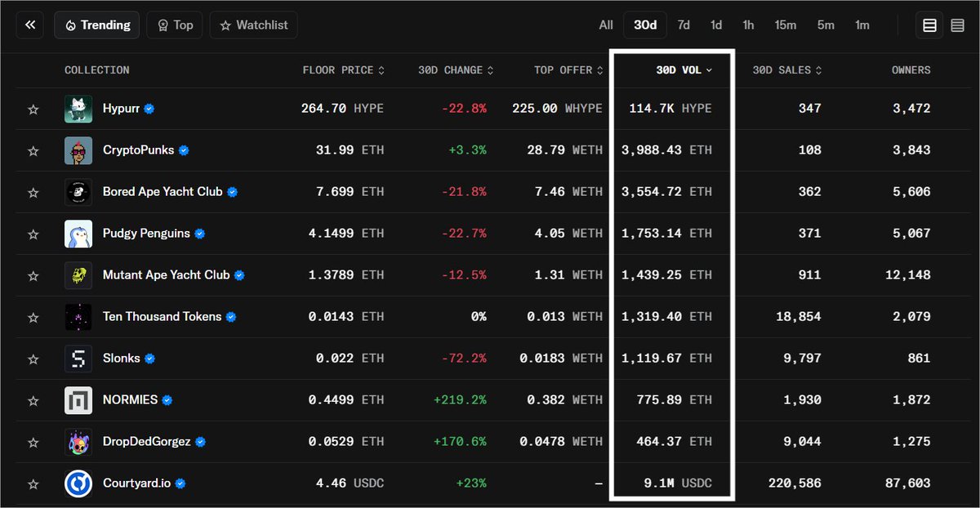Star the NORMIES collection
Viewport: 980px width, 508px height.
click(33, 400)
